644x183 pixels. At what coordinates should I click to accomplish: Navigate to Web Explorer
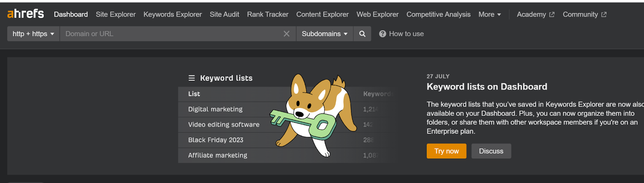(x=378, y=14)
